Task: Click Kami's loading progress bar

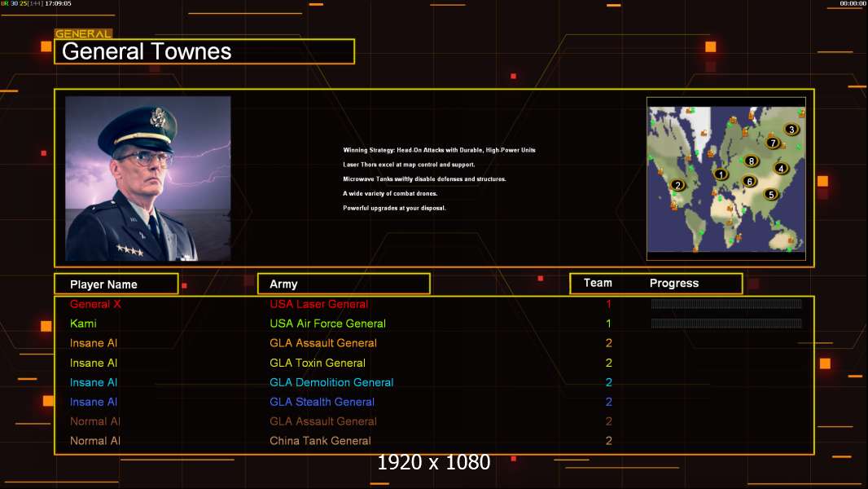Action: (x=726, y=323)
